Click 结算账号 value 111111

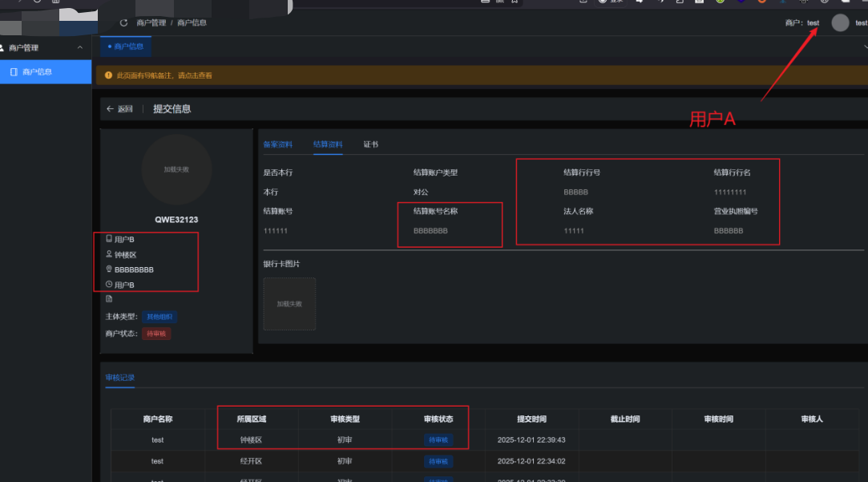tap(276, 230)
